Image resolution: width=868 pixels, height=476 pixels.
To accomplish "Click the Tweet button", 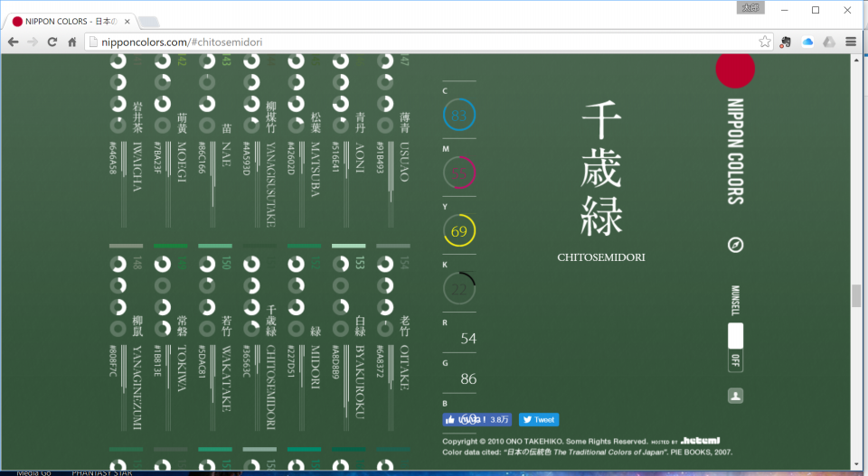I will (539, 420).
